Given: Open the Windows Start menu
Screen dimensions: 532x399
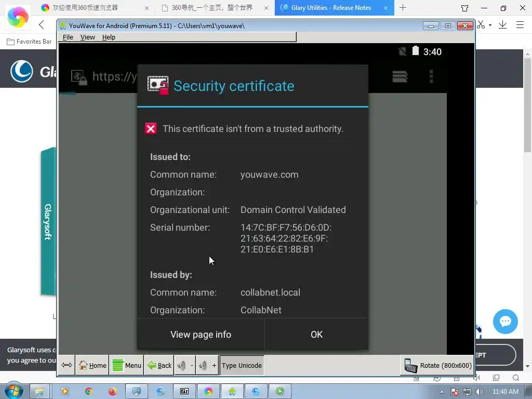Looking at the screenshot, I should tap(14, 391).
